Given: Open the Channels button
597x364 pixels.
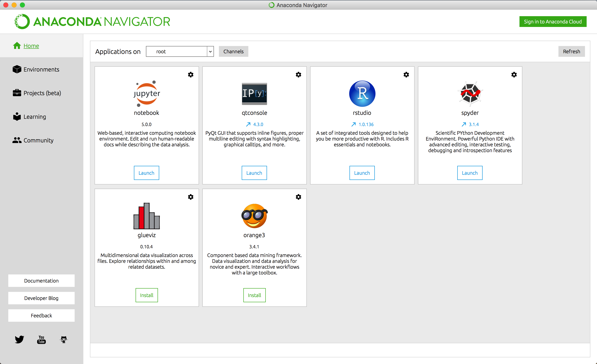Looking at the screenshot, I should point(234,51).
